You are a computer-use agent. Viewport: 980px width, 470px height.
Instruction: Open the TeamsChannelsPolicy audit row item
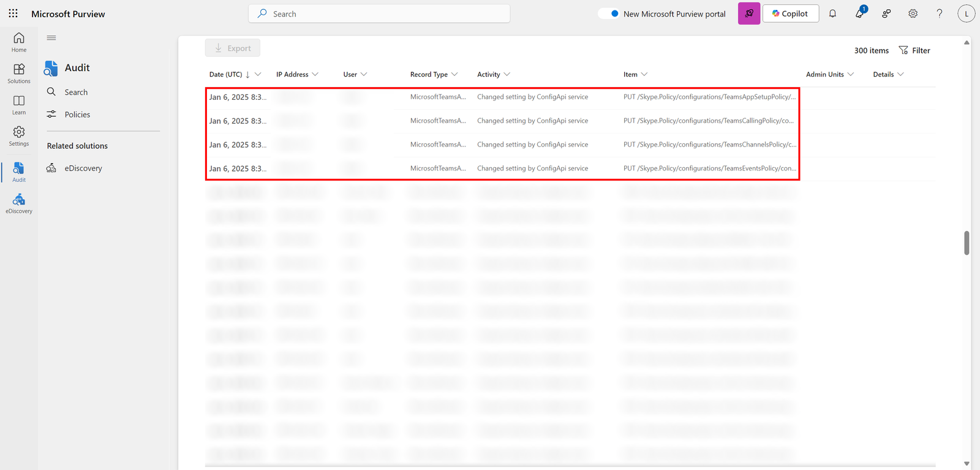coord(710,145)
